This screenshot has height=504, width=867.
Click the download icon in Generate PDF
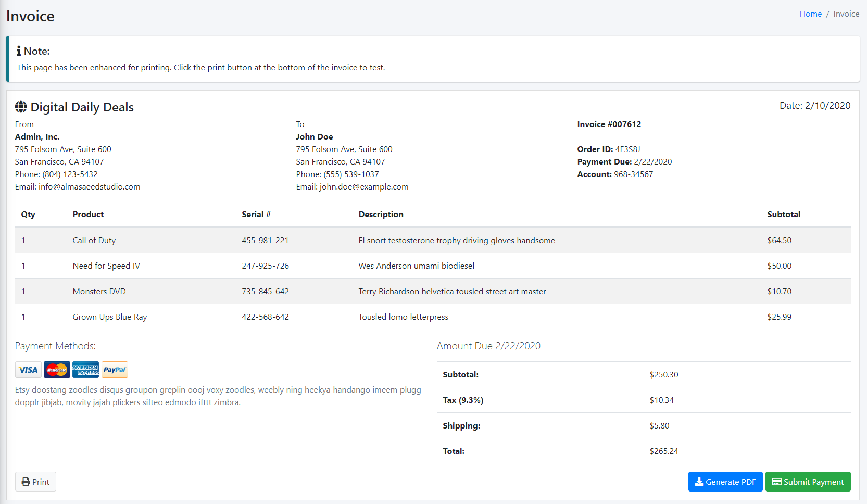pyautogui.click(x=699, y=482)
